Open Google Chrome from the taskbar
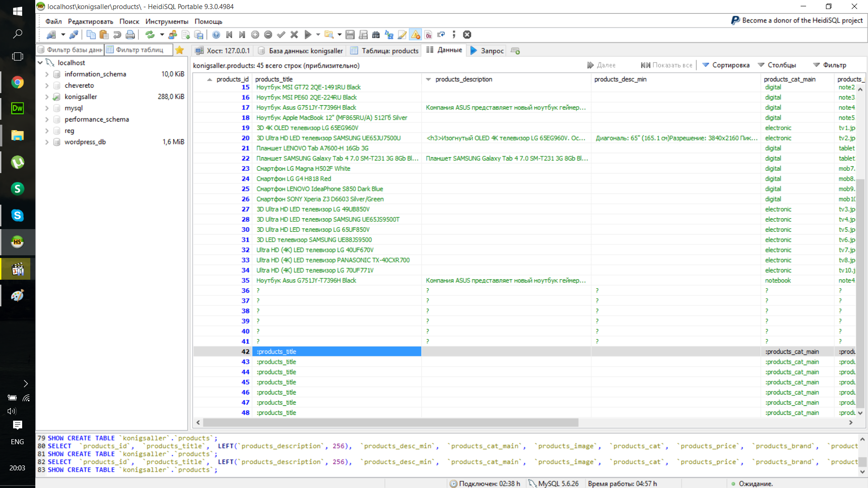The height and width of the screenshot is (488, 868). (18, 82)
